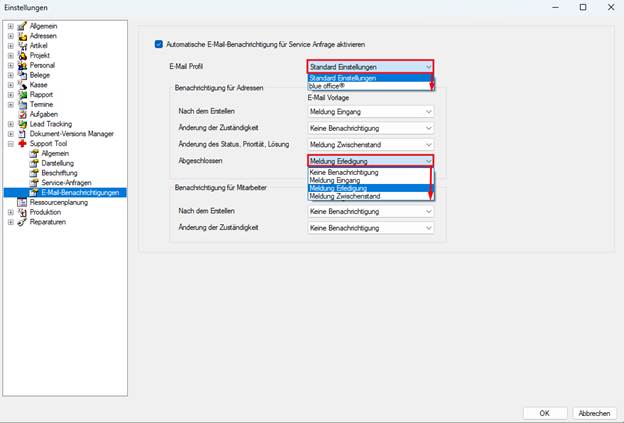Screen dimensions: 624x423
Task: Open the Änderung der Zuständigkeit dropdown for Adressen
Action: tap(371, 128)
